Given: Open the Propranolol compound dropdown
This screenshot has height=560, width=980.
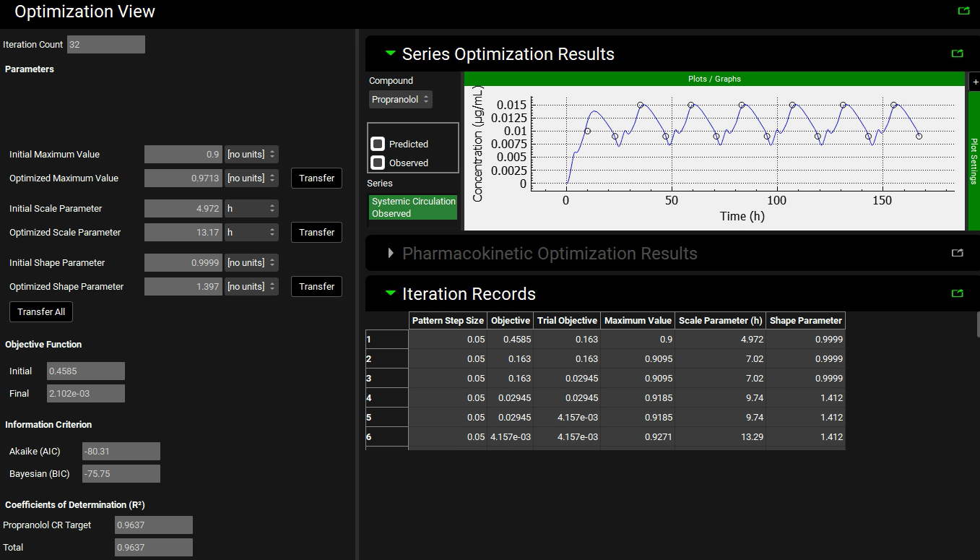Looking at the screenshot, I should (401, 100).
